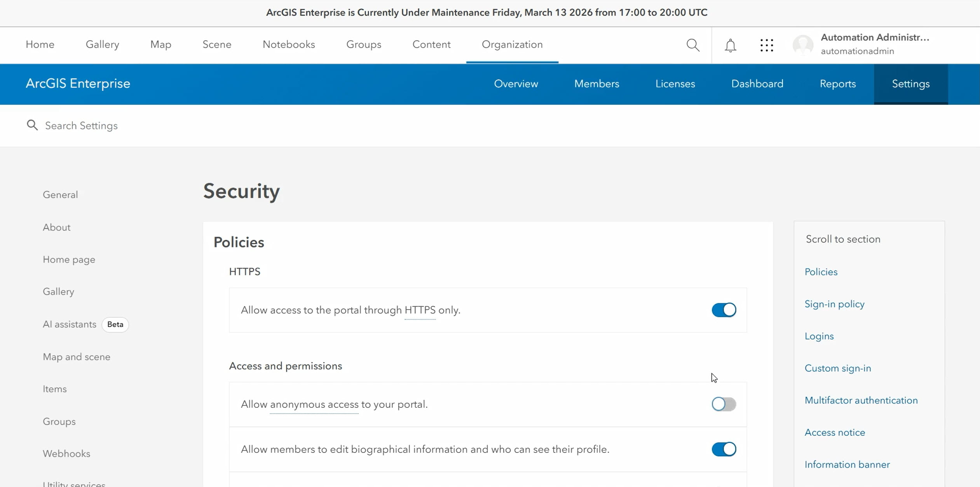Go to the Content page
The width and height of the screenshot is (980, 487).
(431, 44)
